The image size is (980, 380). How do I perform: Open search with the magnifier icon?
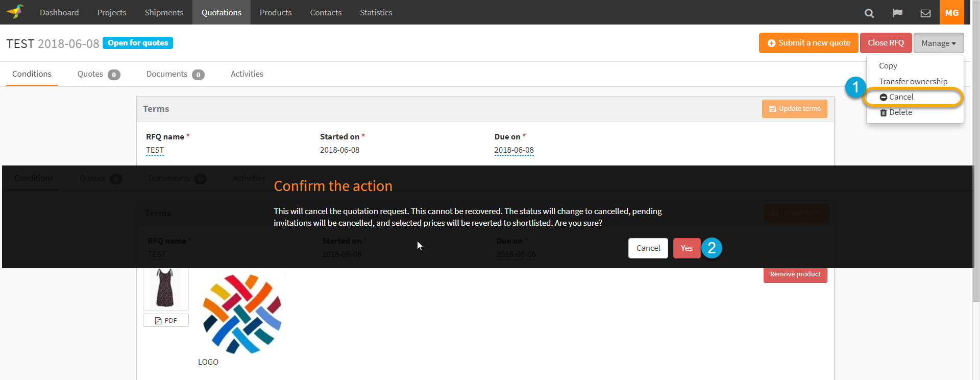pyautogui.click(x=869, y=13)
